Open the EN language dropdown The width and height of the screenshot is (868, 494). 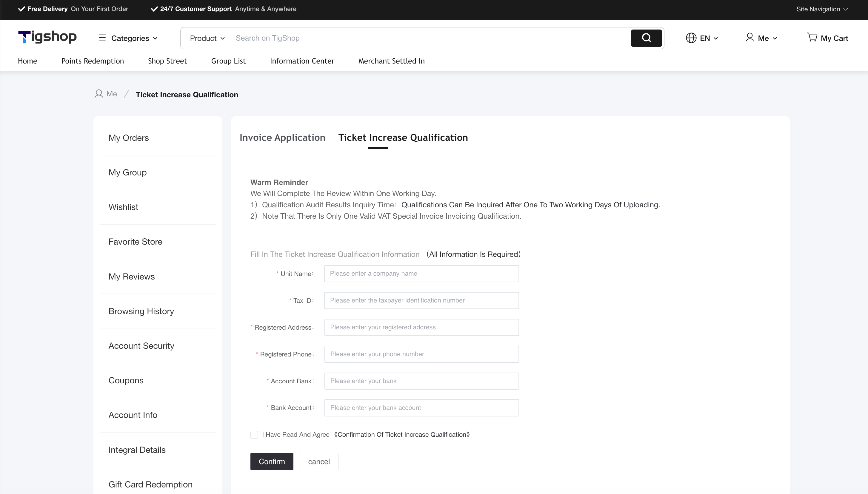pyautogui.click(x=708, y=38)
